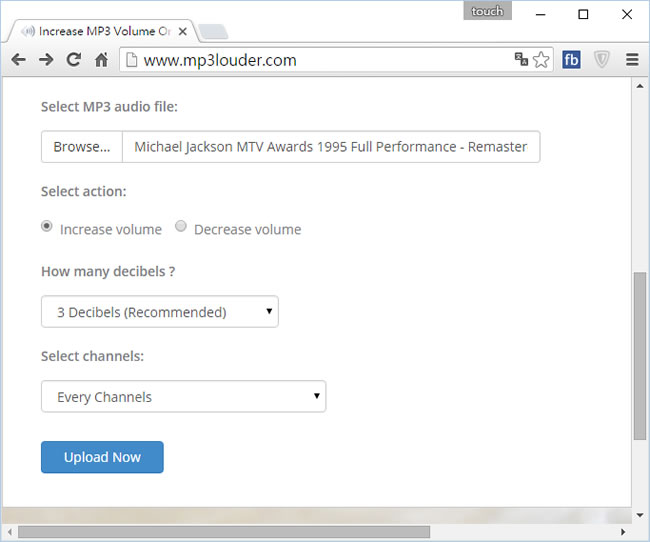The image size is (650, 542).
Task: Bookmark this page with the star icon
Action: 541,60
